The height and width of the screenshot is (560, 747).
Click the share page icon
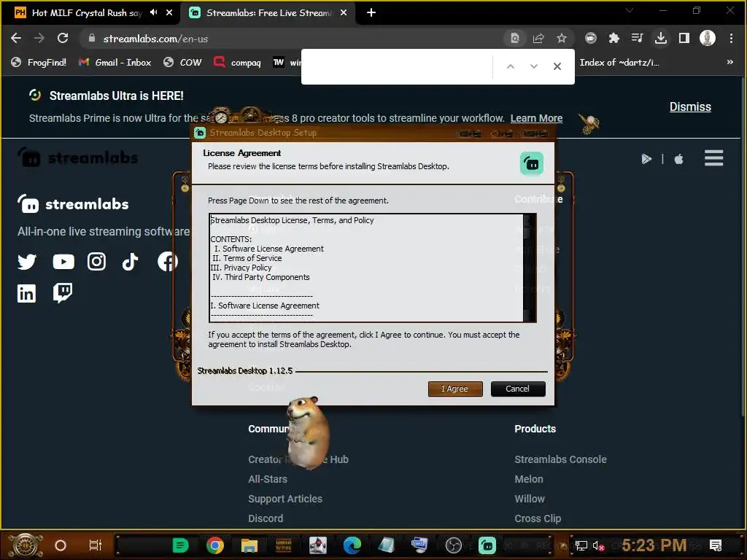pyautogui.click(x=538, y=38)
